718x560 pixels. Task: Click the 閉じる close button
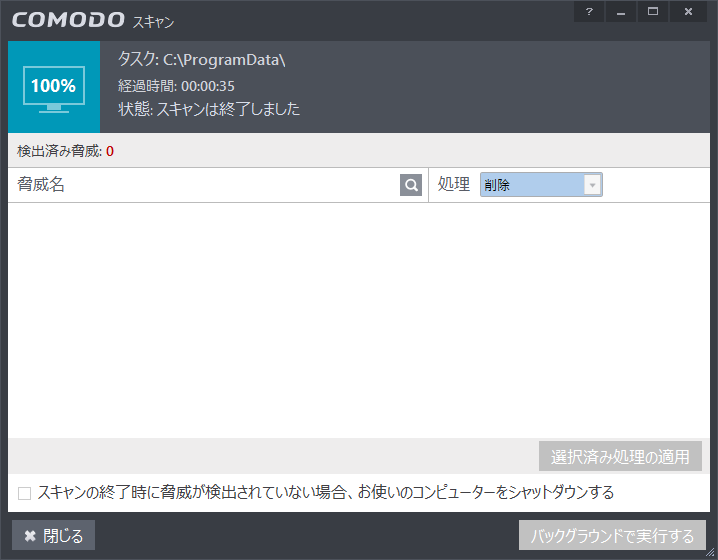click(x=54, y=535)
